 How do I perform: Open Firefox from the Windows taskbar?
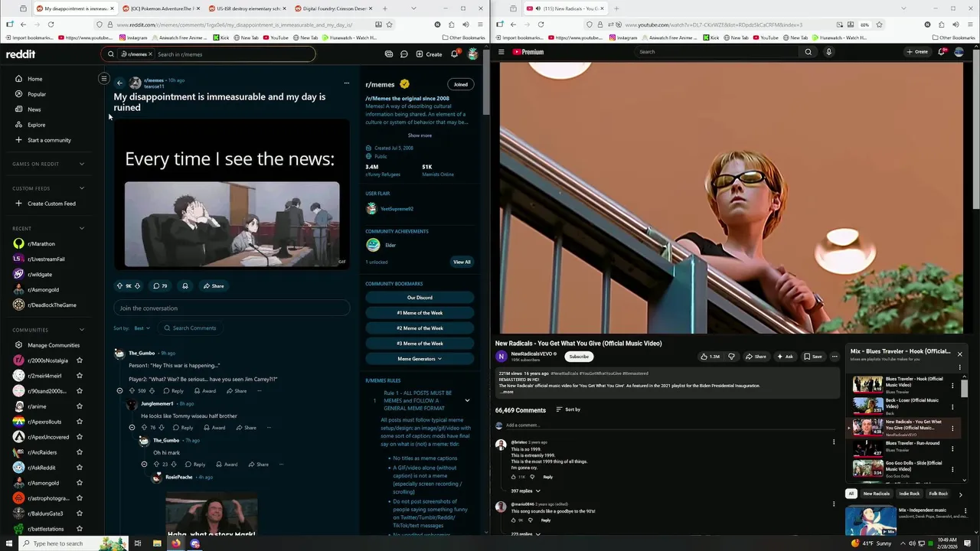coord(176,543)
